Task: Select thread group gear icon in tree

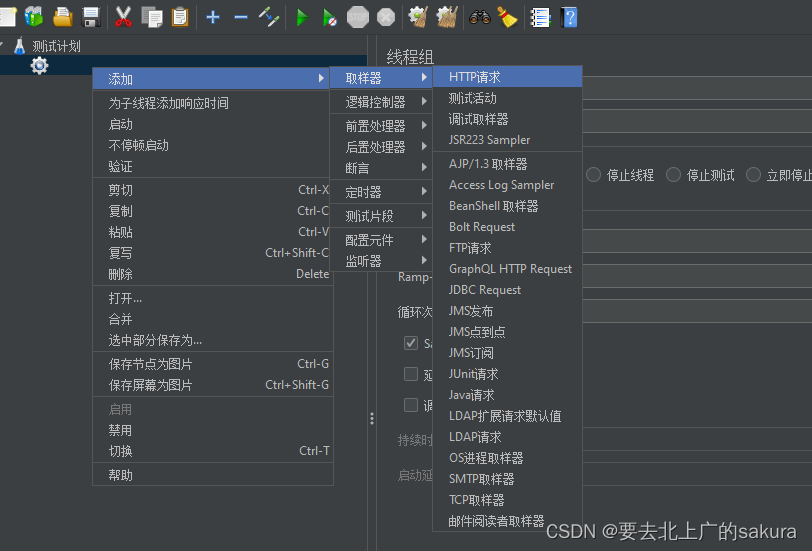Action: pos(39,66)
